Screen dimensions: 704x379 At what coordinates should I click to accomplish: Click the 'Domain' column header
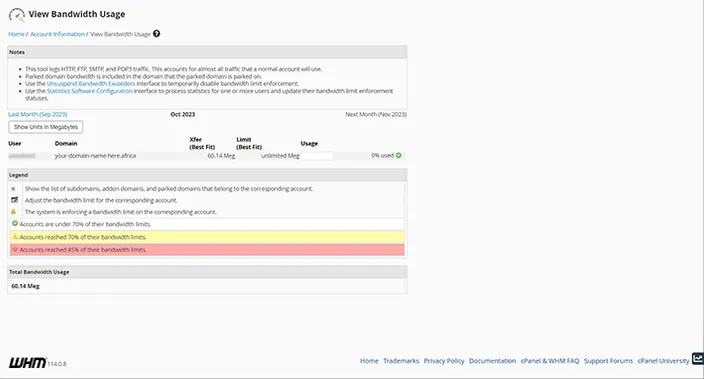(66, 144)
